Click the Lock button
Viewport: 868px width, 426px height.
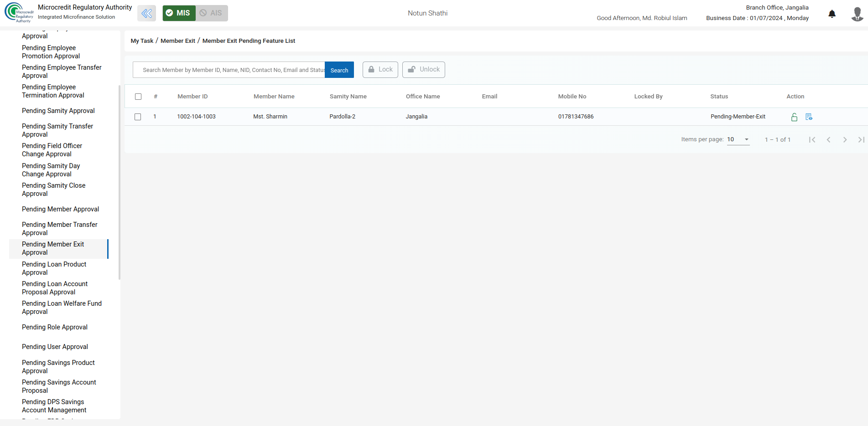point(380,70)
